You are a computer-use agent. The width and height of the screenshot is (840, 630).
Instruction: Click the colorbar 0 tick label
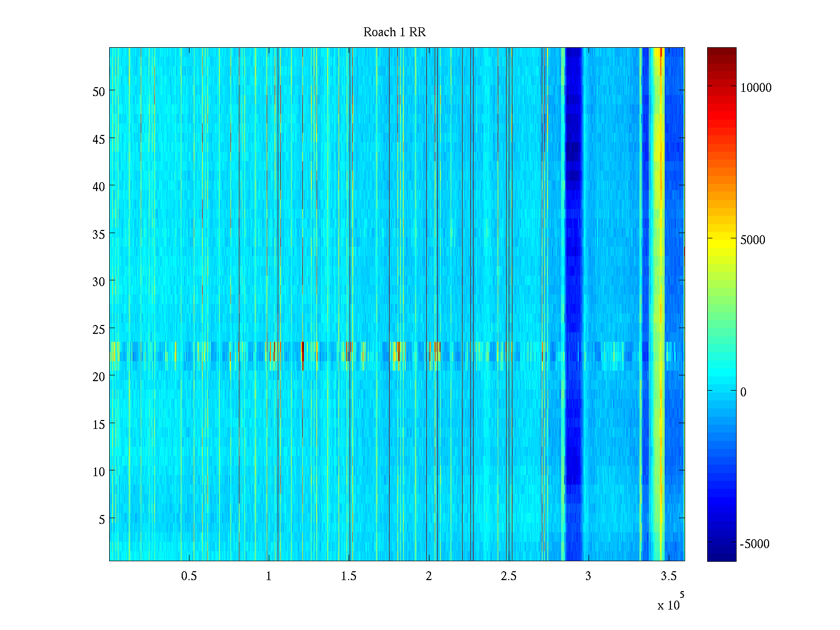point(743,392)
